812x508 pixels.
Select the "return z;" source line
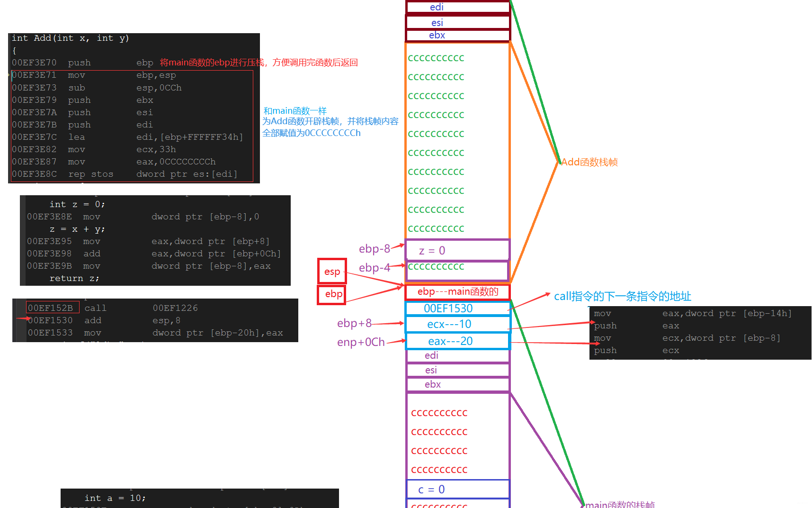point(74,278)
